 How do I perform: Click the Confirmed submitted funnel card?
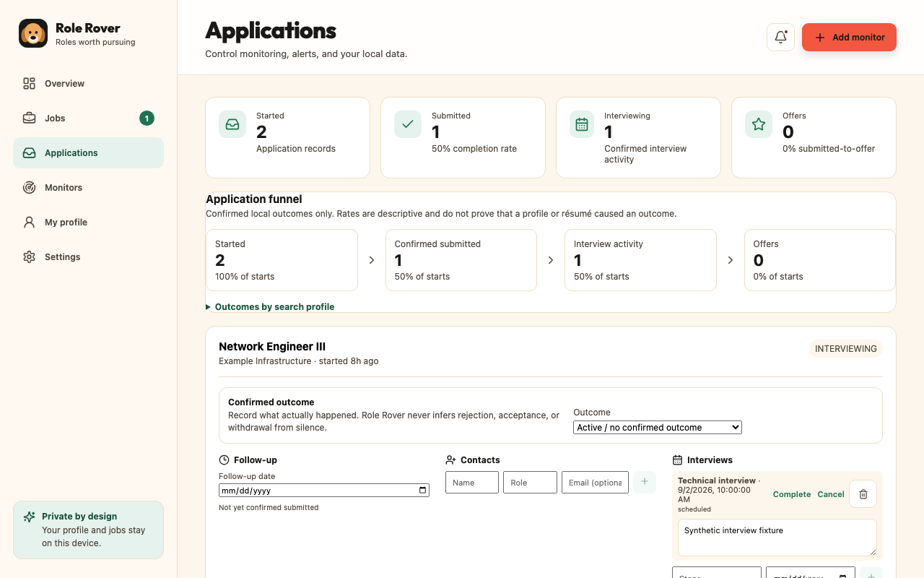coord(461,260)
